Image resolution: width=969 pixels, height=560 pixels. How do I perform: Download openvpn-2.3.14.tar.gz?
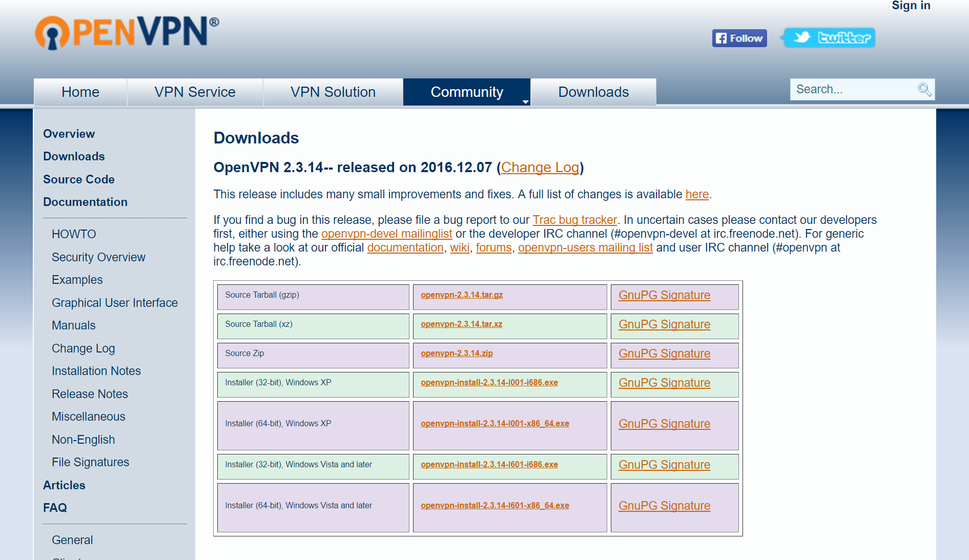[x=461, y=295]
